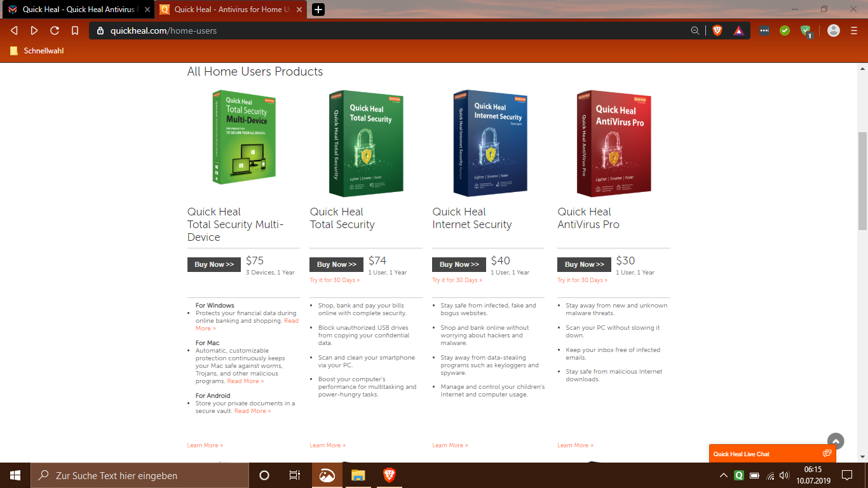
Task: Open the Quick Heal Live Chat widget
Action: click(x=773, y=454)
